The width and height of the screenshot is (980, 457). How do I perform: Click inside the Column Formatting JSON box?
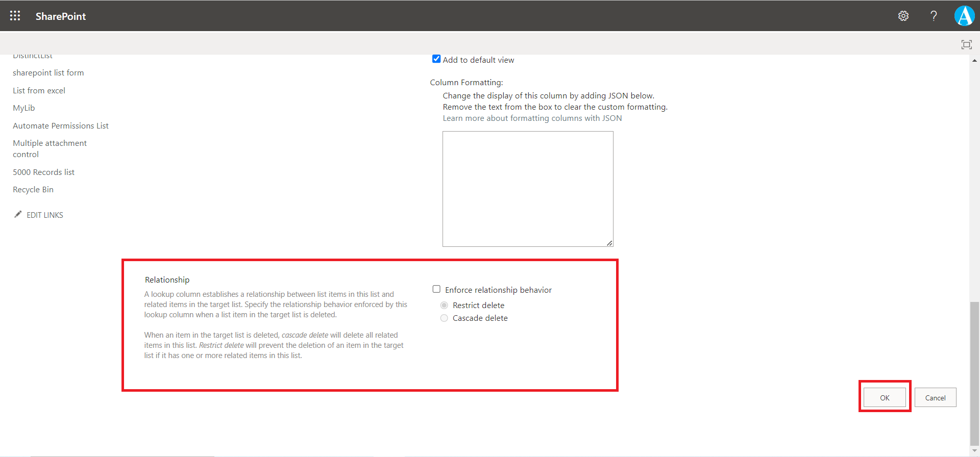click(x=527, y=189)
